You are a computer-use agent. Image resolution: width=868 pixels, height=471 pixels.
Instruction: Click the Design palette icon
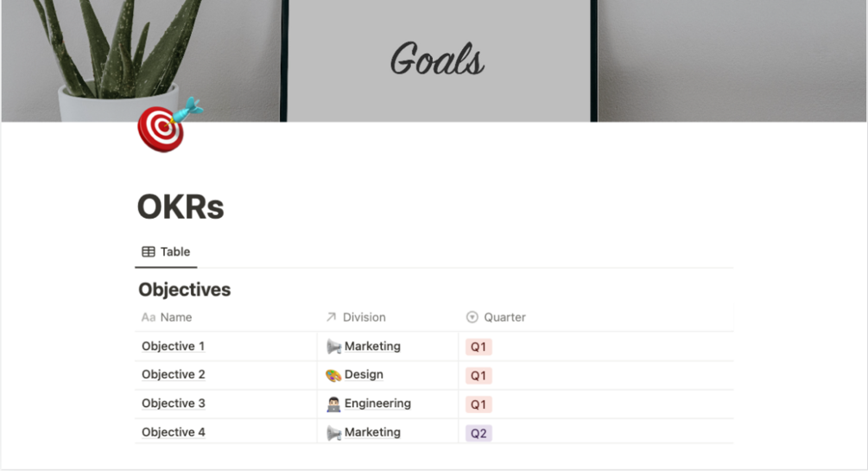333,375
